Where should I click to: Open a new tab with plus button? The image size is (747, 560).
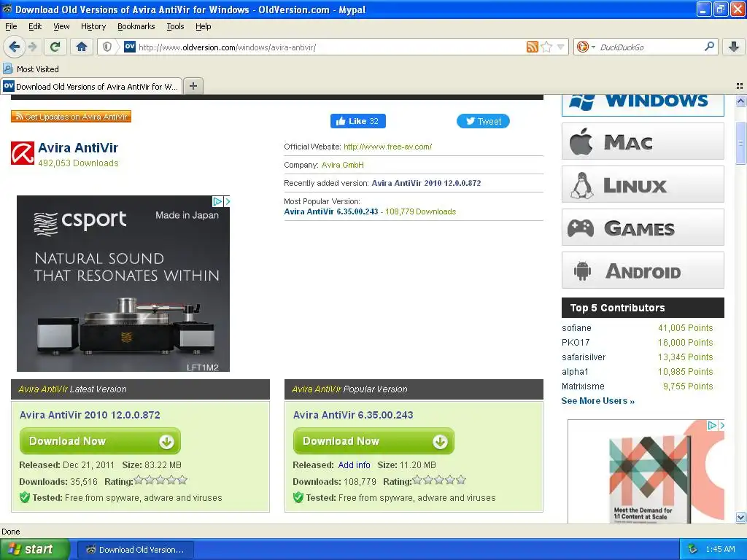coord(193,86)
